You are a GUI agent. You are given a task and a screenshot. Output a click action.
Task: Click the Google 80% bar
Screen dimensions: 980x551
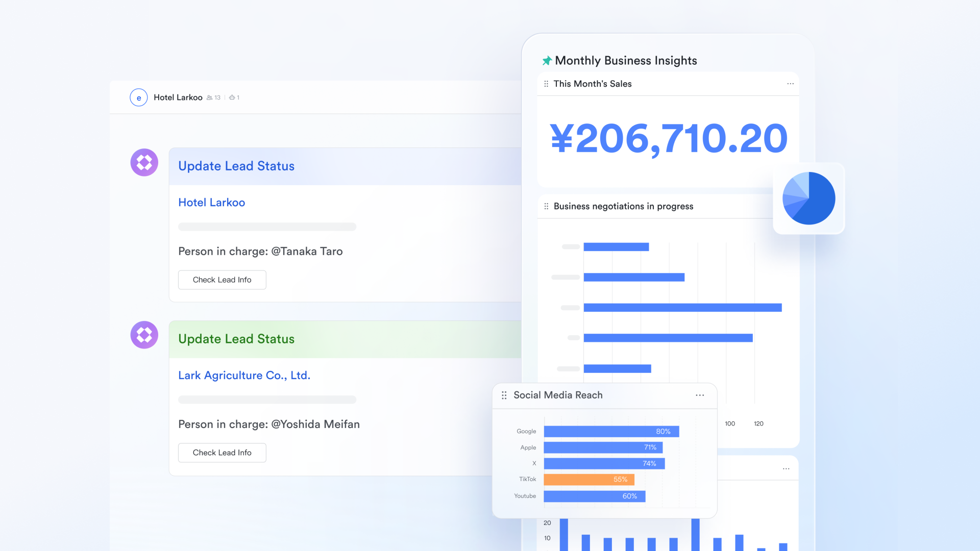pyautogui.click(x=611, y=432)
